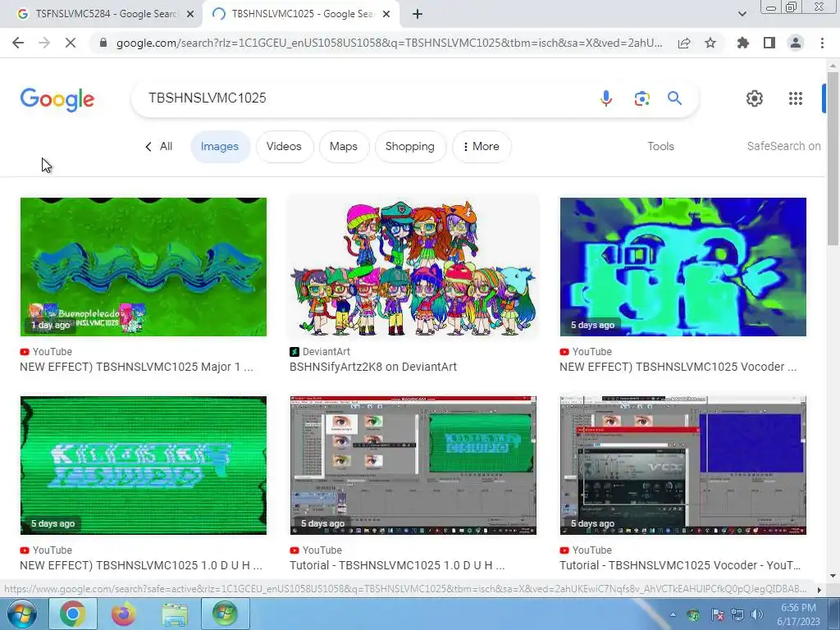
Task: Open search Tools options
Action: (660, 146)
